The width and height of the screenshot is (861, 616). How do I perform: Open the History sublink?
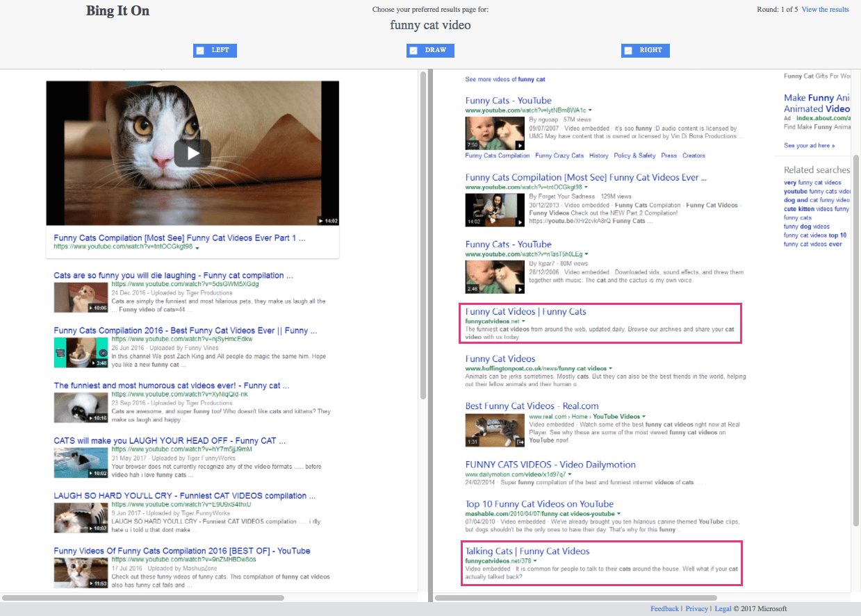tap(598, 156)
